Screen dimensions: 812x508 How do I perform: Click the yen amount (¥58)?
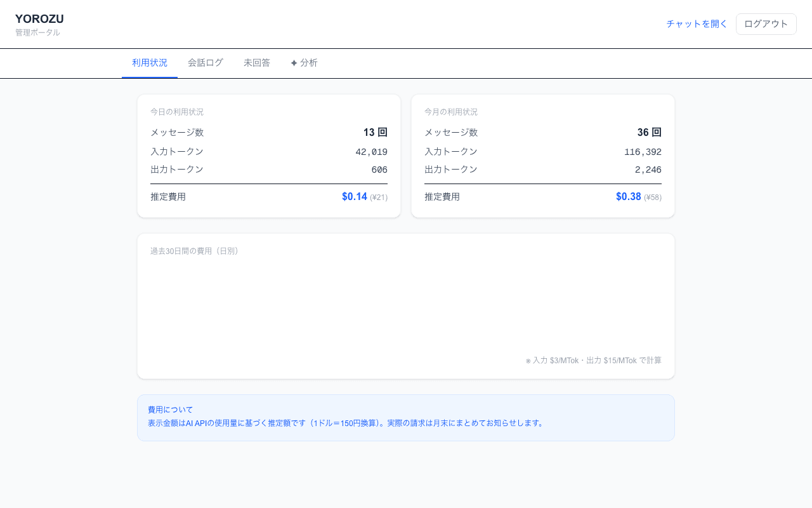653,197
